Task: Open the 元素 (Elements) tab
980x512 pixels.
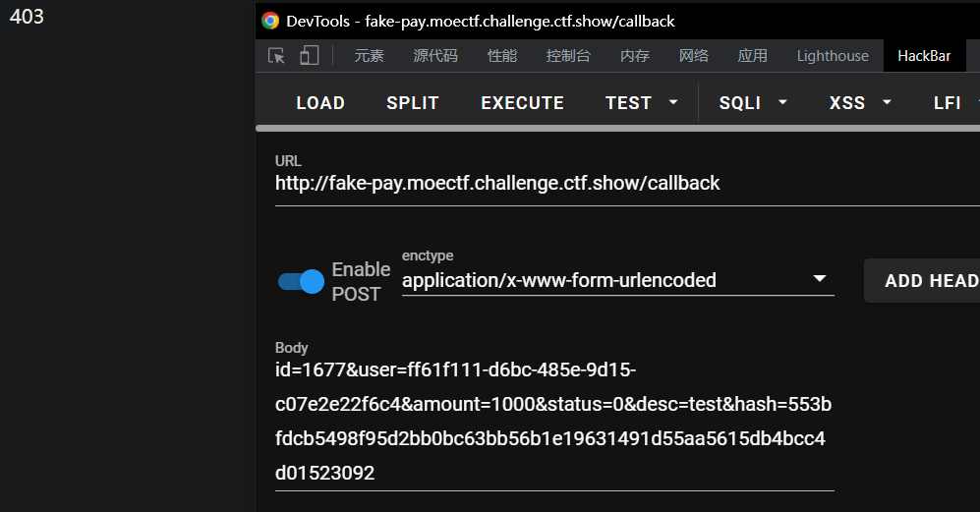Action: [x=370, y=56]
